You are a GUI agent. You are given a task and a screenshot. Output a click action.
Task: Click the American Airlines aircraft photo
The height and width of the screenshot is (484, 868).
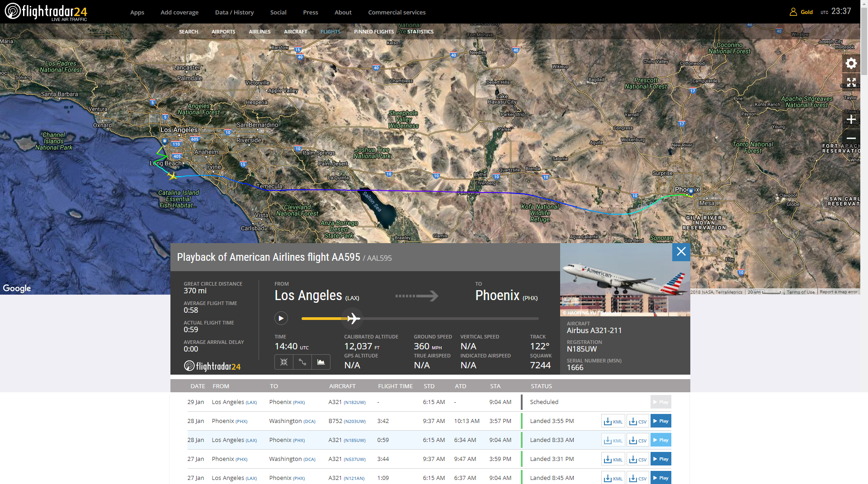(625, 280)
